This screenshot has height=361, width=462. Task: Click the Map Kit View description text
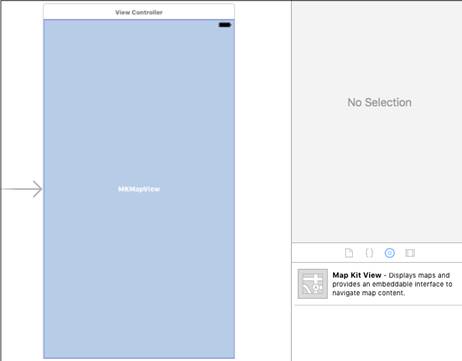392,284
